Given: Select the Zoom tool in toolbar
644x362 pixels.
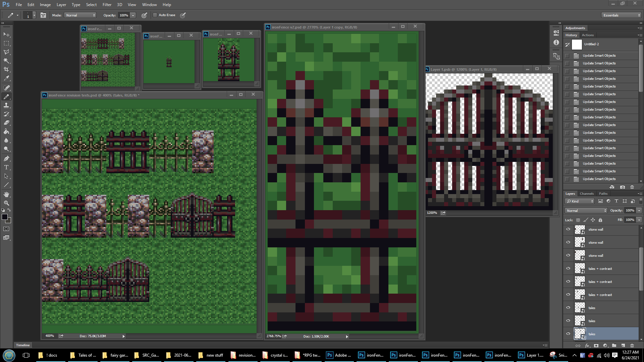Looking at the screenshot, I should pyautogui.click(x=6, y=203).
